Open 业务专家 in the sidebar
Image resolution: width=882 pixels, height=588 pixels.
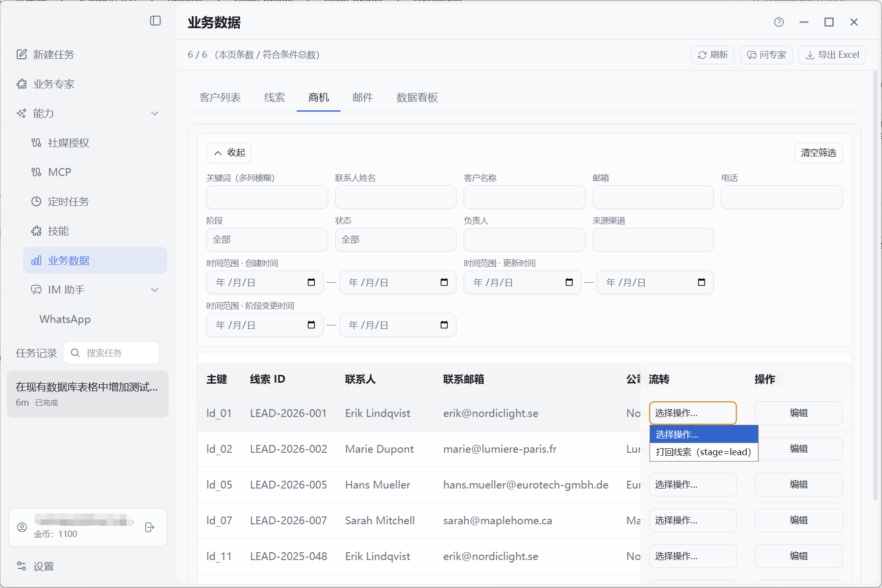click(53, 84)
